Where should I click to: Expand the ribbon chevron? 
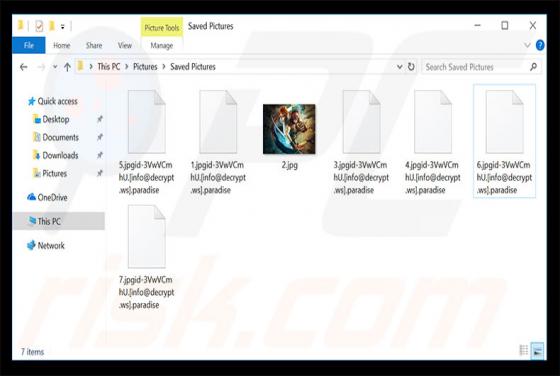coord(527,45)
